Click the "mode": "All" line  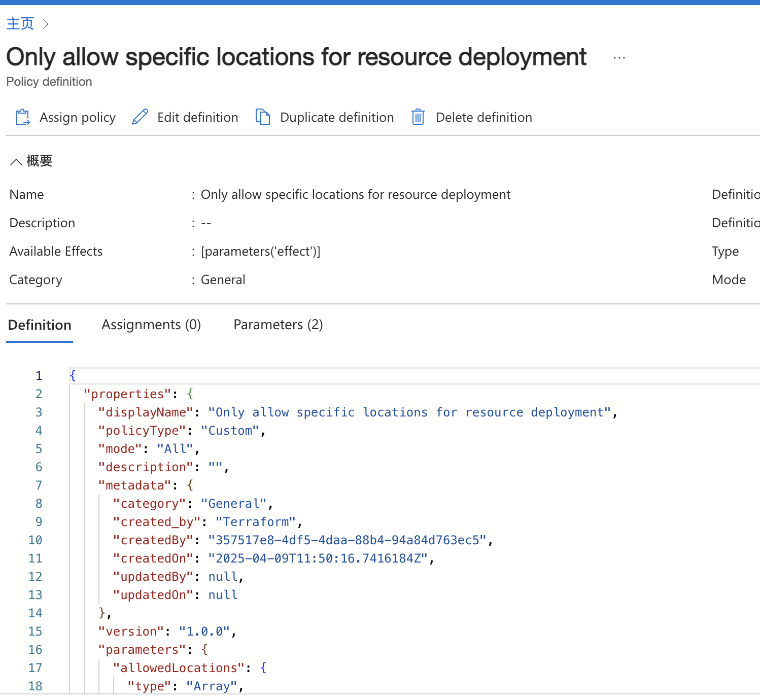coord(149,449)
